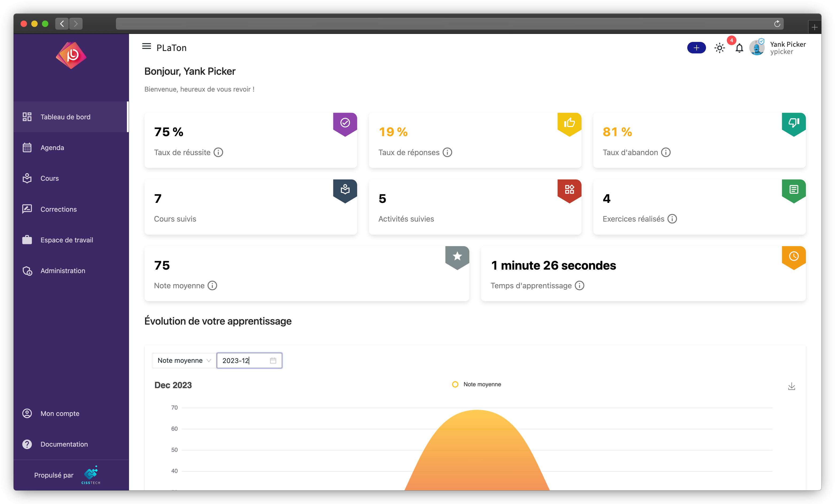
Task: Click the Cours suivis card label
Action: tap(175, 219)
